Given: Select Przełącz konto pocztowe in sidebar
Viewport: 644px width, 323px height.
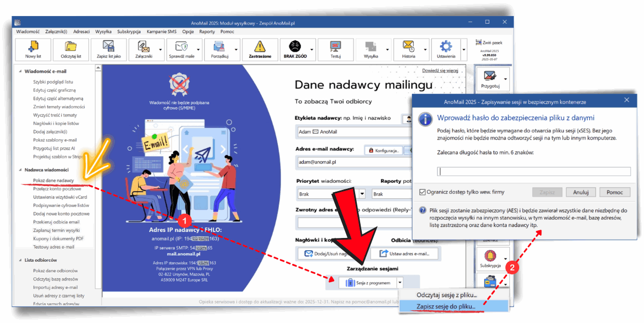Looking at the screenshot, I should (x=57, y=189).
